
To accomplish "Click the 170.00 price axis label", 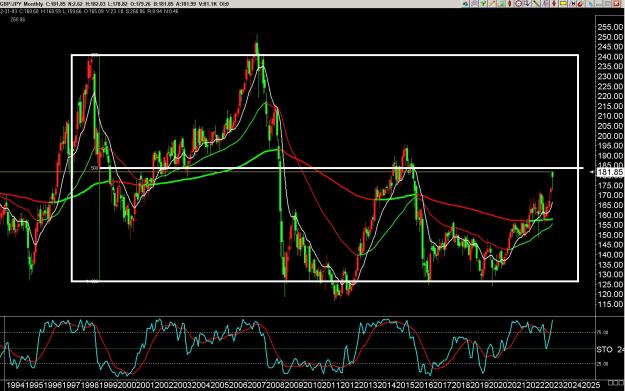I will tap(610, 195).
